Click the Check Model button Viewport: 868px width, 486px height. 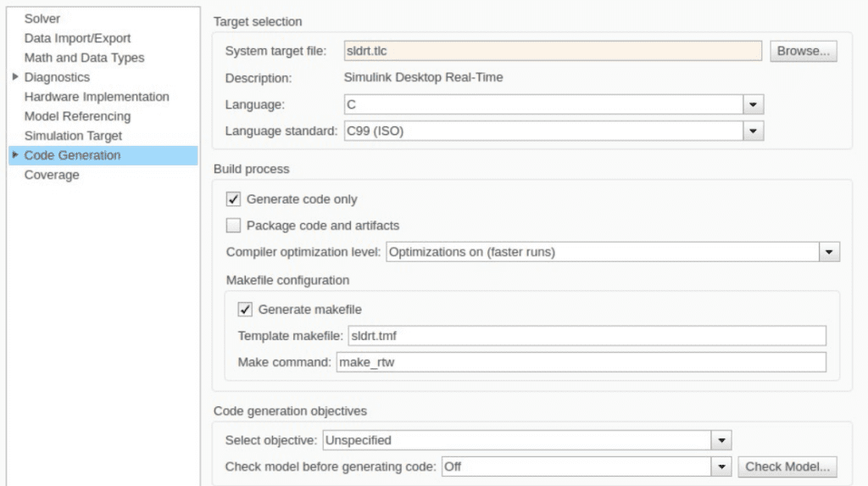point(787,466)
